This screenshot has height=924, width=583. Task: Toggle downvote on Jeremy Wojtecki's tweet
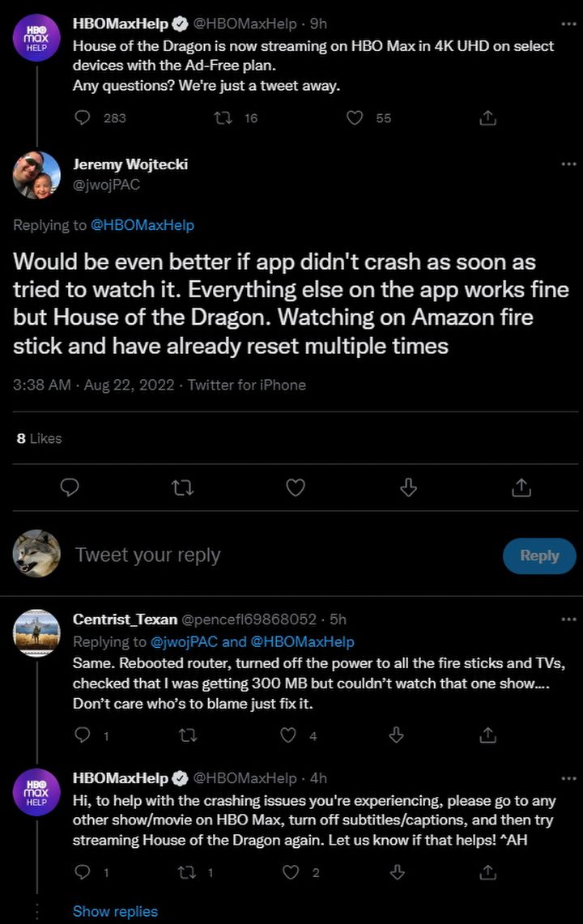tap(409, 487)
